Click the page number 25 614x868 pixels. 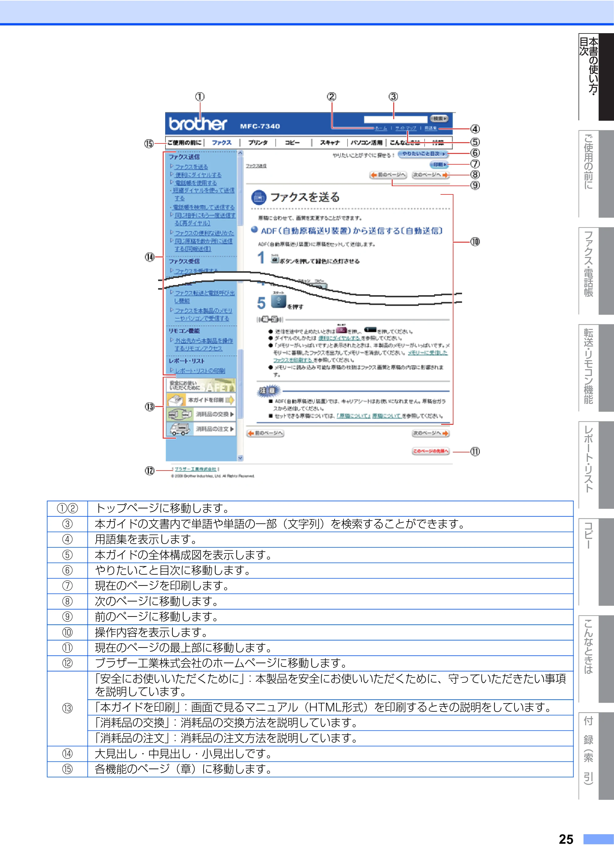[565, 840]
